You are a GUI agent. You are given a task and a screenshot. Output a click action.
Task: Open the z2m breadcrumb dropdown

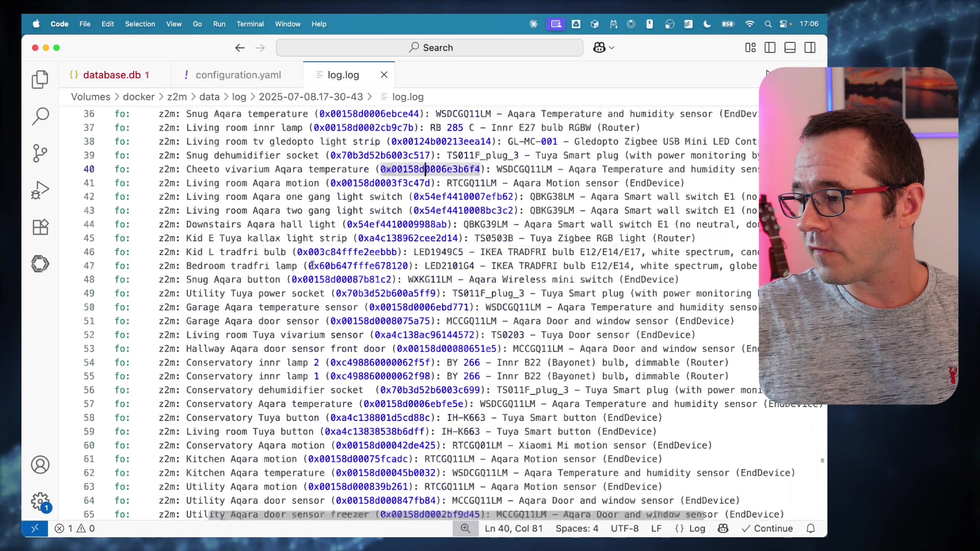click(176, 96)
